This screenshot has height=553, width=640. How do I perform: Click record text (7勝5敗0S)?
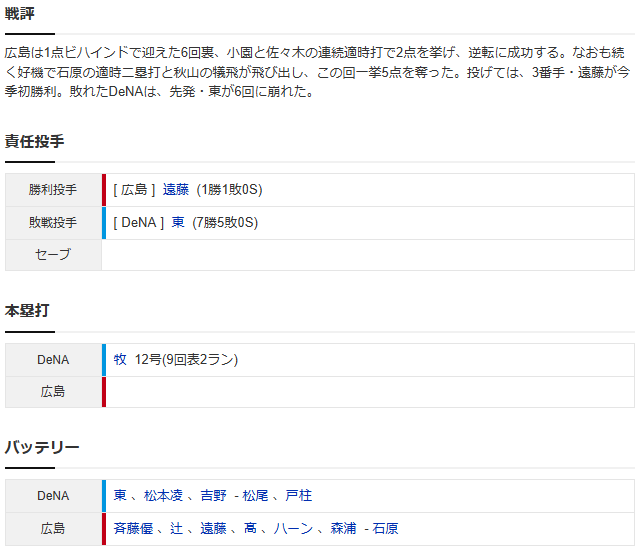click(225, 222)
